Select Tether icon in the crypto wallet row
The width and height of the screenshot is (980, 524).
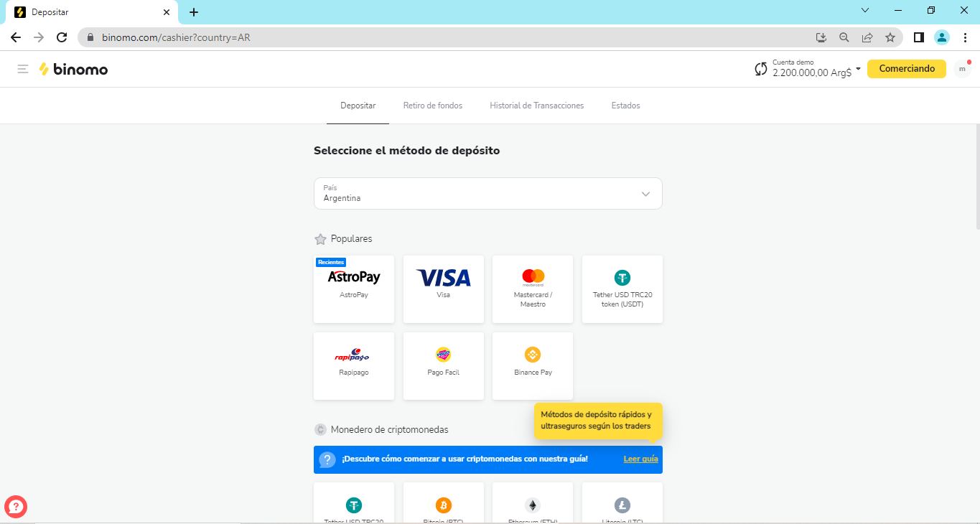(354, 505)
